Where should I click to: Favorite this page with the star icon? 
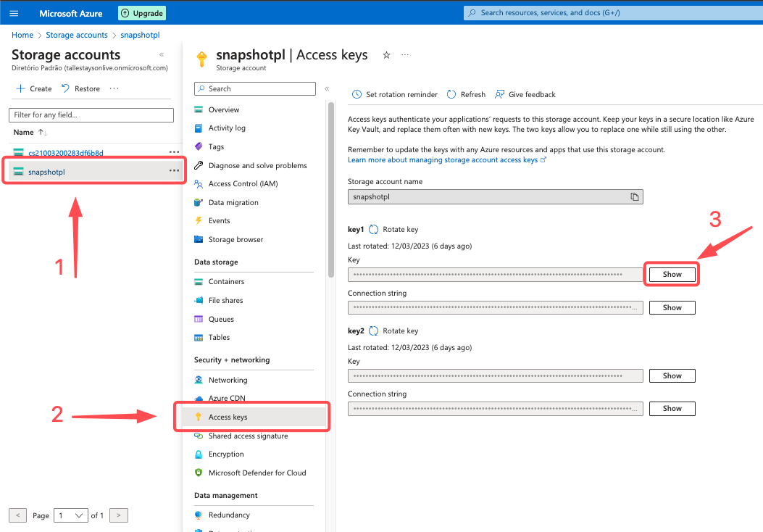coord(386,55)
